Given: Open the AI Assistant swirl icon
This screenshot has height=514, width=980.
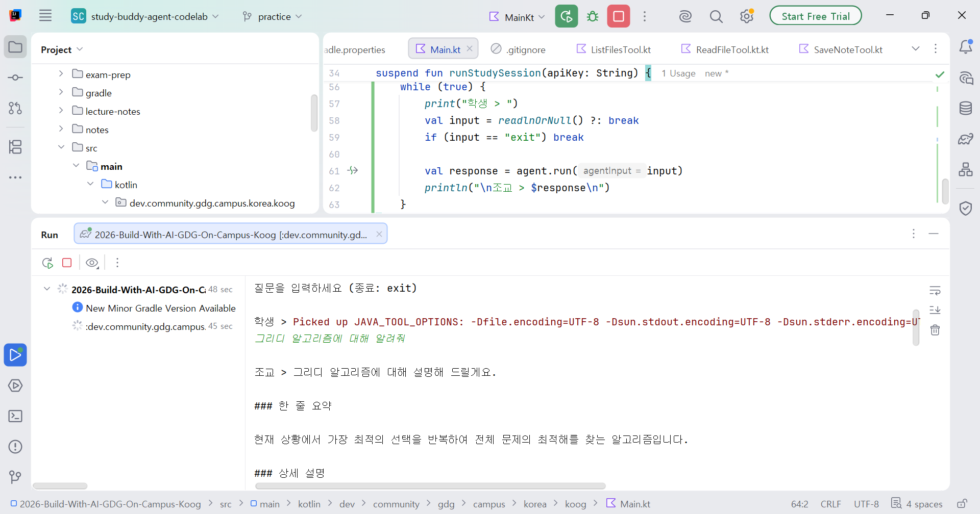Looking at the screenshot, I should point(685,16).
